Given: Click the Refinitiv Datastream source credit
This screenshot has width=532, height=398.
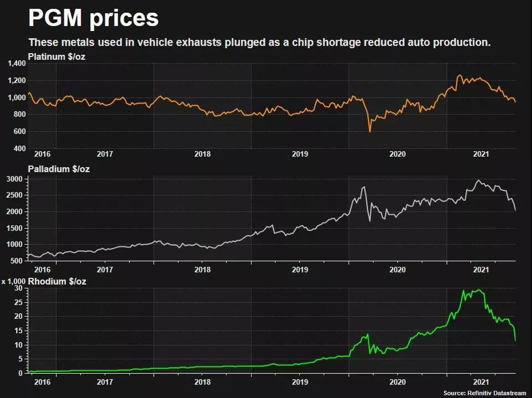Looking at the screenshot, I should [484, 393].
